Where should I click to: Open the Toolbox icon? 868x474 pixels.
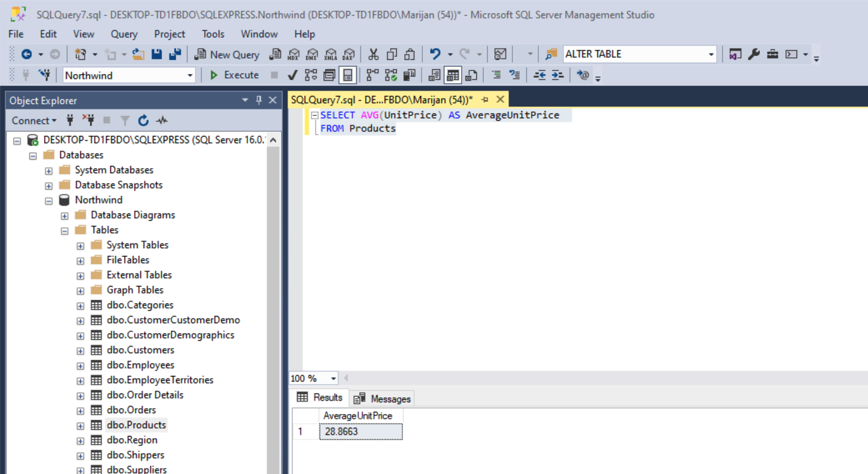[x=773, y=55]
